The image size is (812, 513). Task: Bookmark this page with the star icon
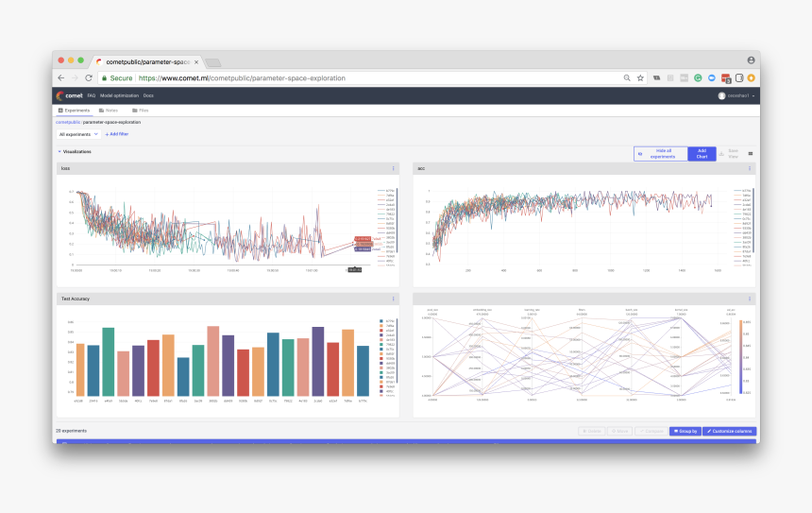pyautogui.click(x=640, y=77)
